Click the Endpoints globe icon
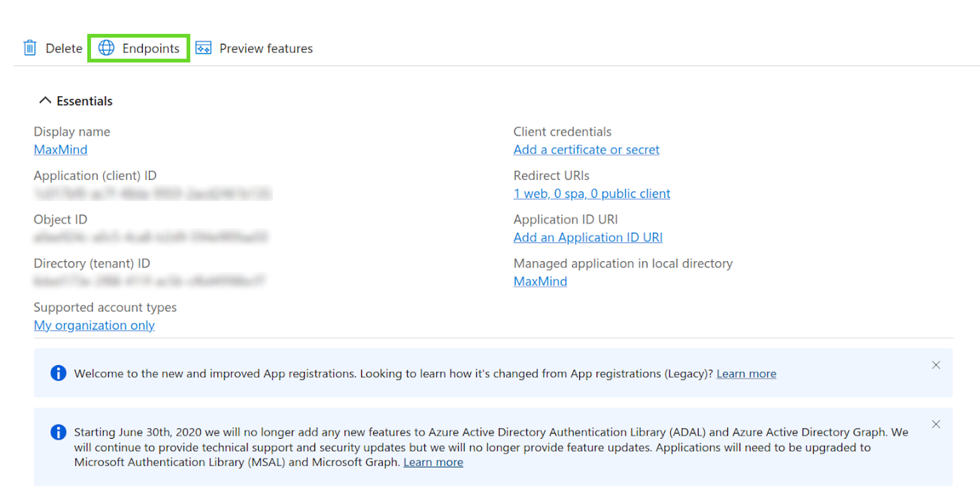 coord(106,48)
